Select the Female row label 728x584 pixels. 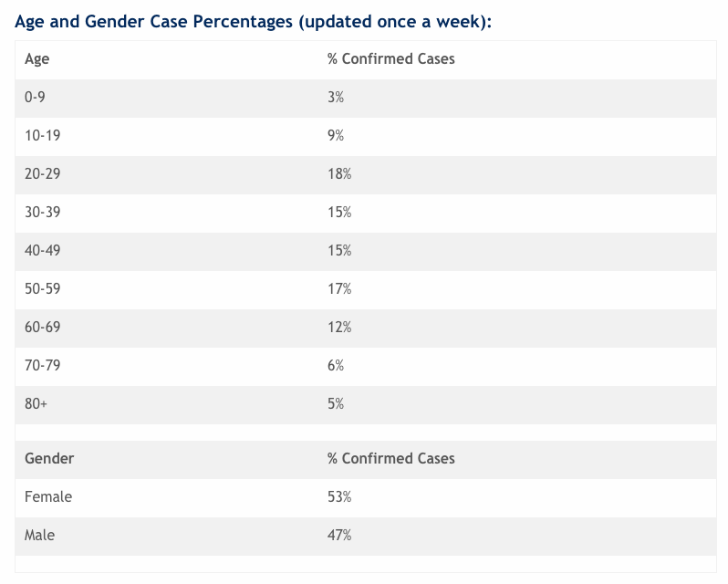[x=48, y=497]
